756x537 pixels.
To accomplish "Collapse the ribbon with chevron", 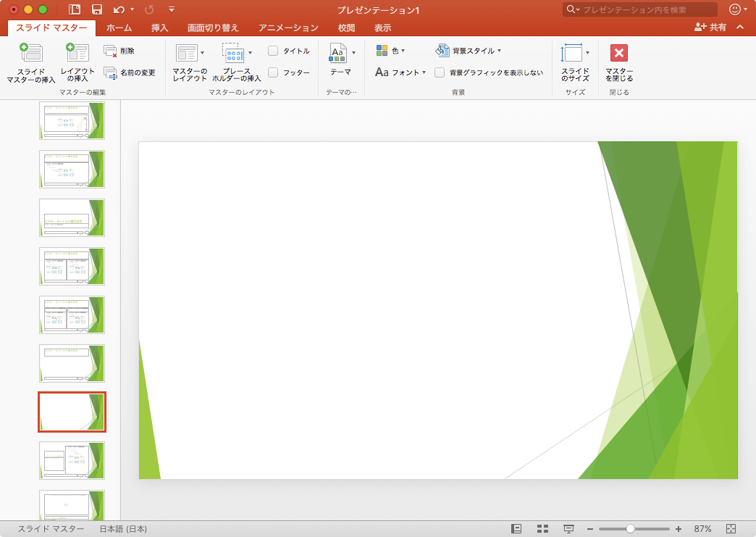I will [740, 27].
